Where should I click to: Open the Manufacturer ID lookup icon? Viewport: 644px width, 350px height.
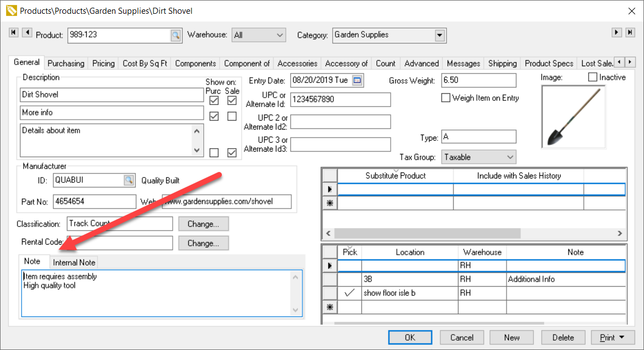pyautogui.click(x=129, y=180)
